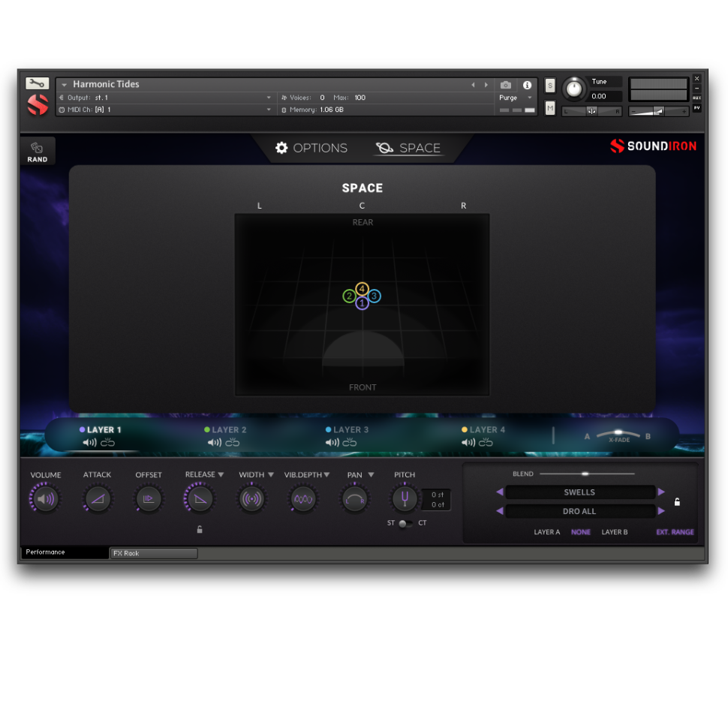Viewport: 728px width, 728px height.
Task: Select the LAYER 1 tab
Action: click(x=101, y=430)
